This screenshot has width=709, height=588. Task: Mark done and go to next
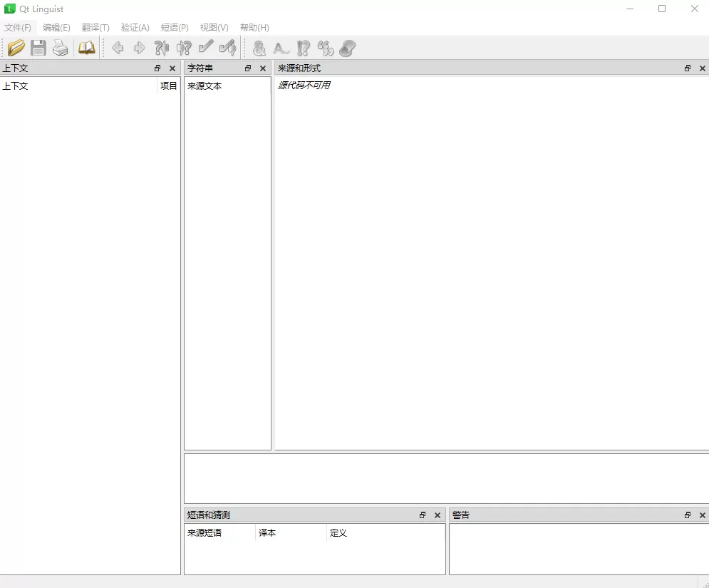228,48
